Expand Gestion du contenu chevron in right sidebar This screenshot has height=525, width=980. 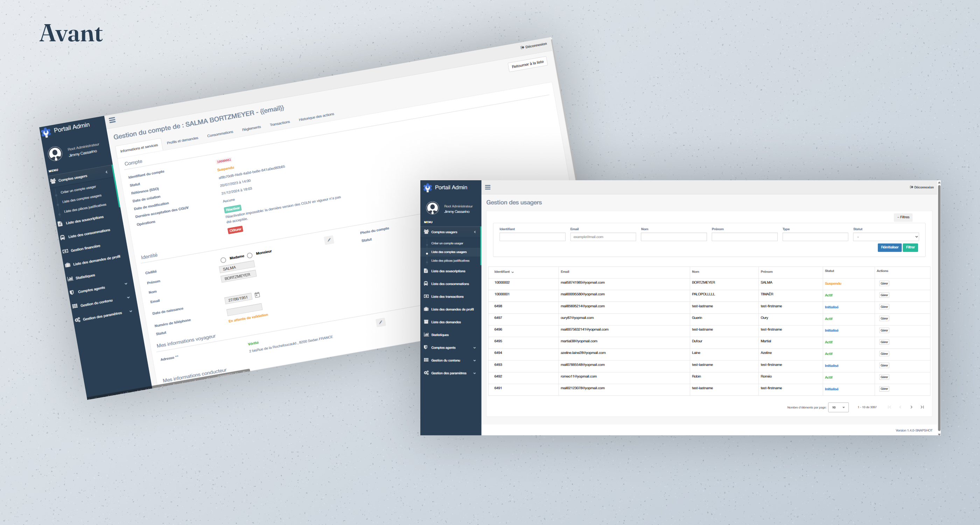click(x=474, y=360)
